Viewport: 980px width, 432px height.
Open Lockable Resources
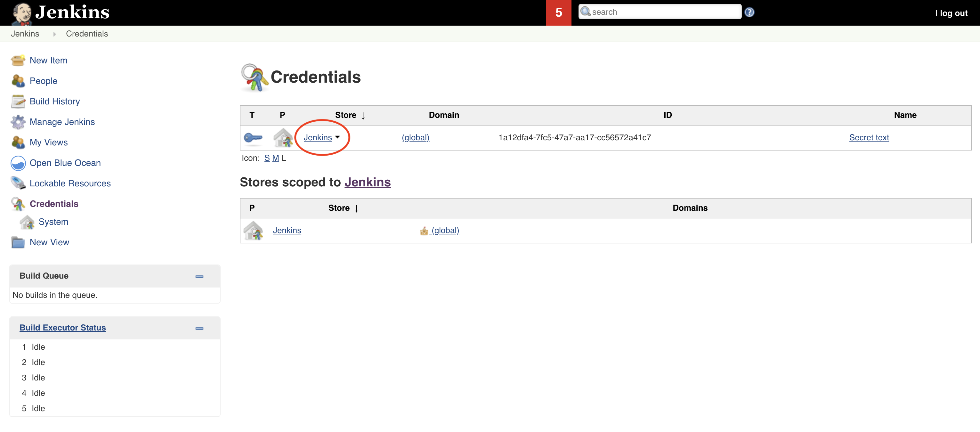click(x=70, y=183)
